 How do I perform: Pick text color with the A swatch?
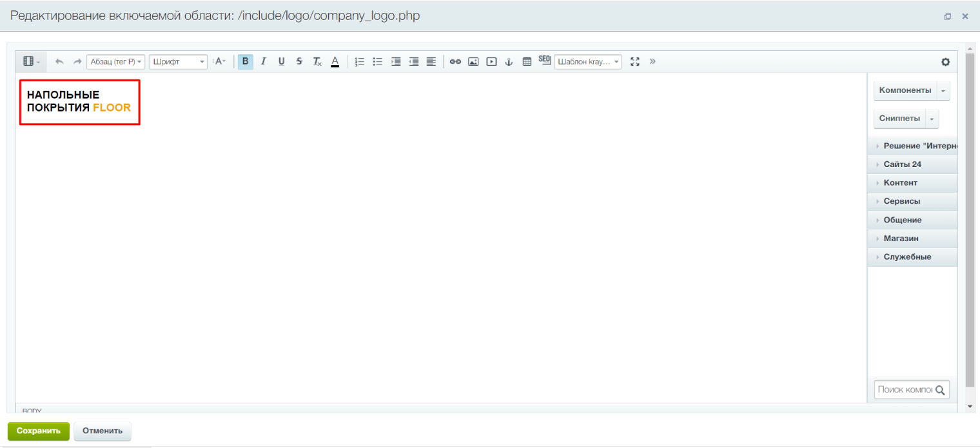(335, 62)
